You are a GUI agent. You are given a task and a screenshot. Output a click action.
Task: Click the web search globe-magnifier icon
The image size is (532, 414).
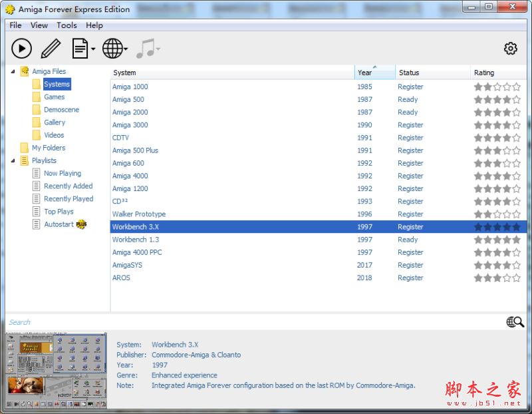pos(515,321)
